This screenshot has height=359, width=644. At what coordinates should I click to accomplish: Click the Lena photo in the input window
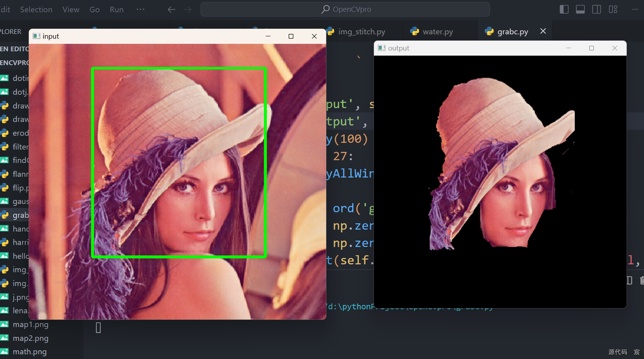tap(177, 181)
